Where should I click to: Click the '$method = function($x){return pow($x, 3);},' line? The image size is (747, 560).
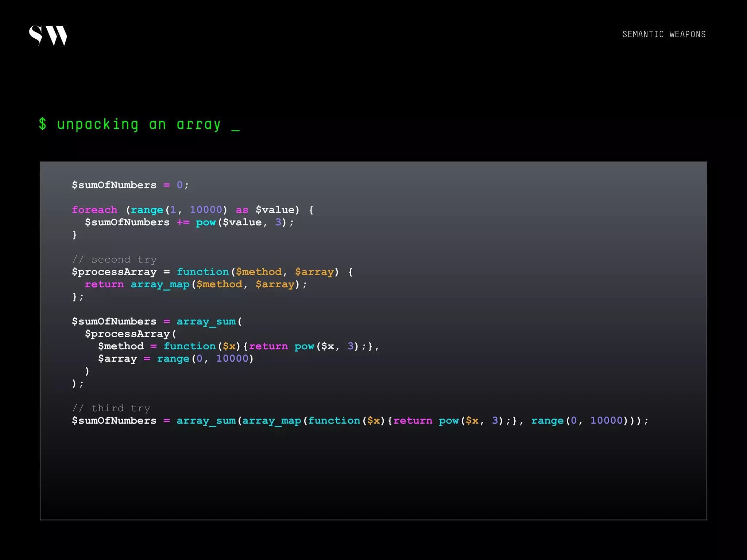click(x=239, y=346)
